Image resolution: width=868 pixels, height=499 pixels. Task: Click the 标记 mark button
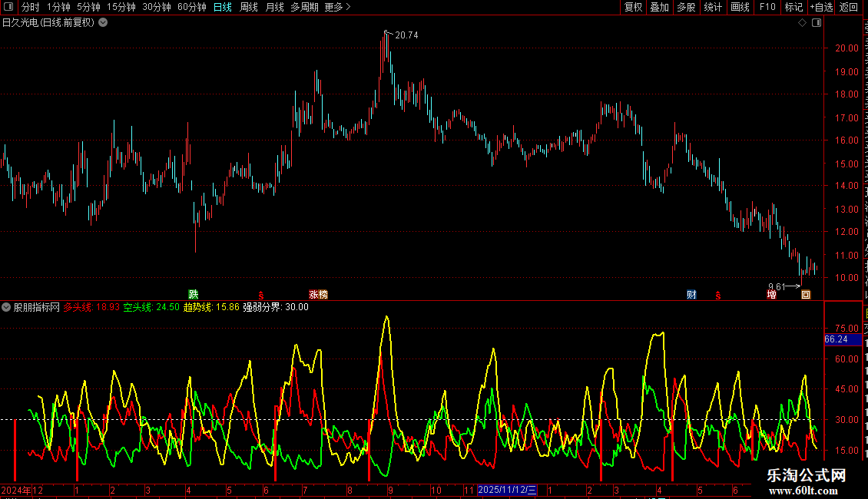coord(793,7)
